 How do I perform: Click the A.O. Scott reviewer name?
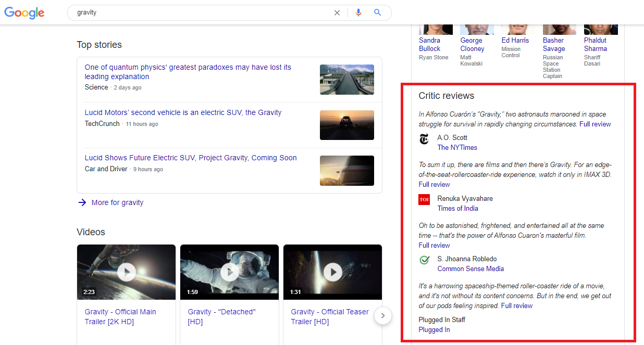click(452, 138)
